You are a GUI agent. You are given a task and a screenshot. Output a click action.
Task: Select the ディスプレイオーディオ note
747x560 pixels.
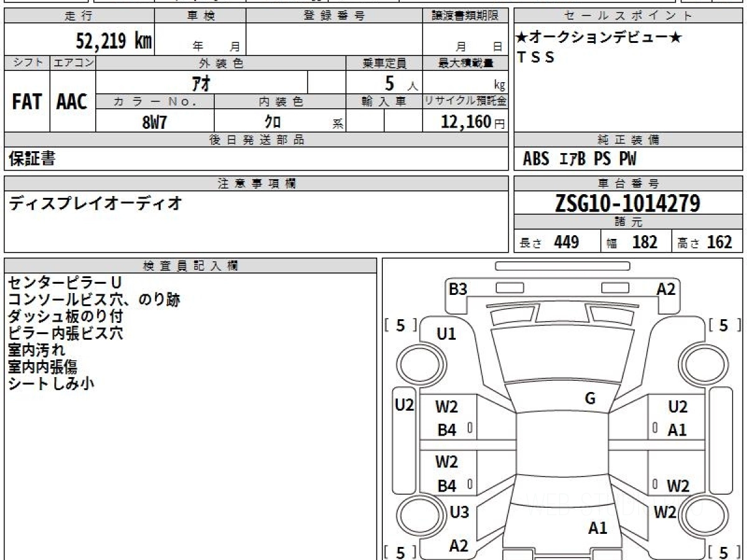coord(95,203)
